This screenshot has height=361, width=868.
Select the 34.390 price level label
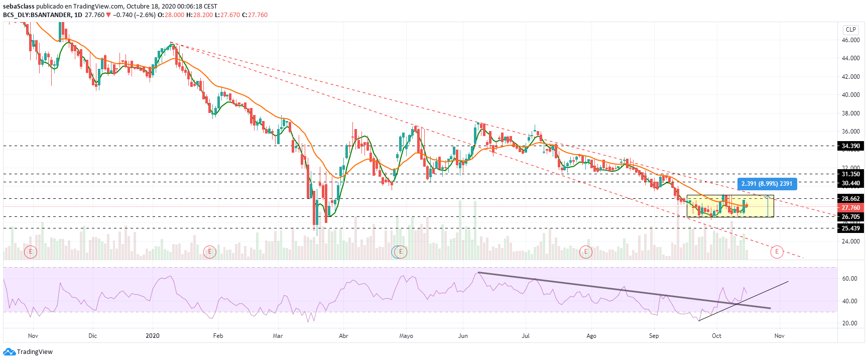851,146
